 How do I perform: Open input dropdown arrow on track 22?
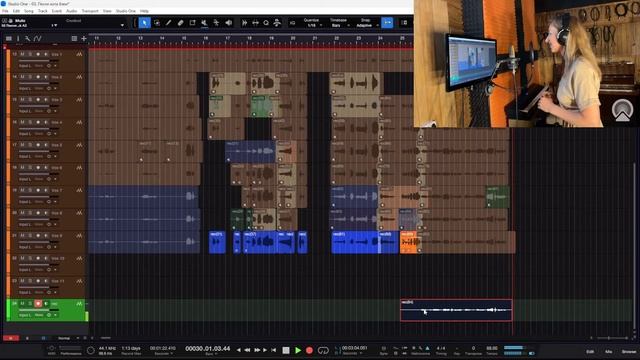click(56, 270)
